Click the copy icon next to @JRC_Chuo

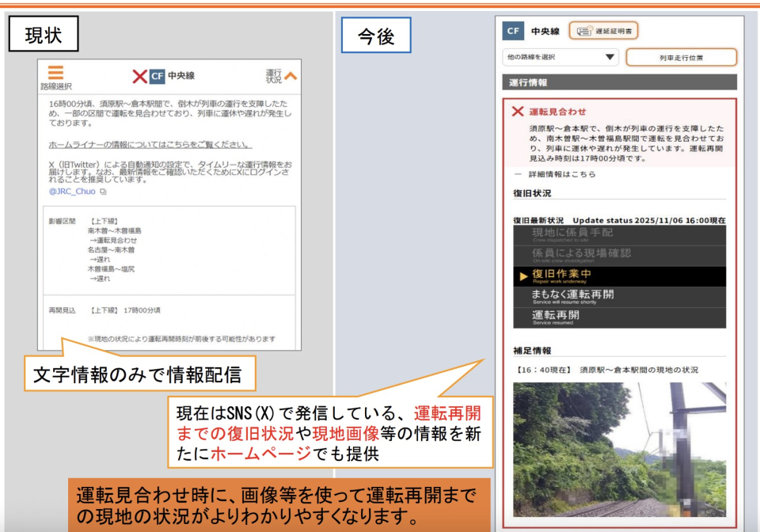coord(102,190)
